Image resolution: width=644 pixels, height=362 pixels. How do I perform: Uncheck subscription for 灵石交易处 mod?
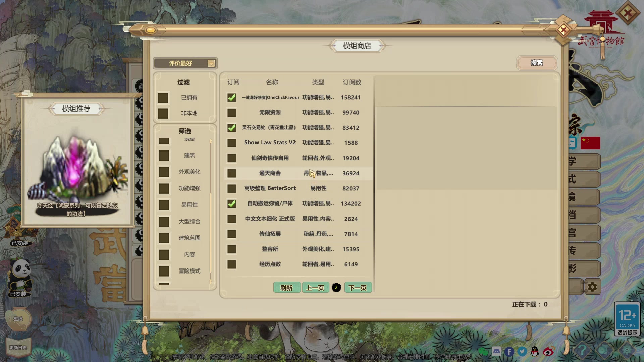click(231, 128)
